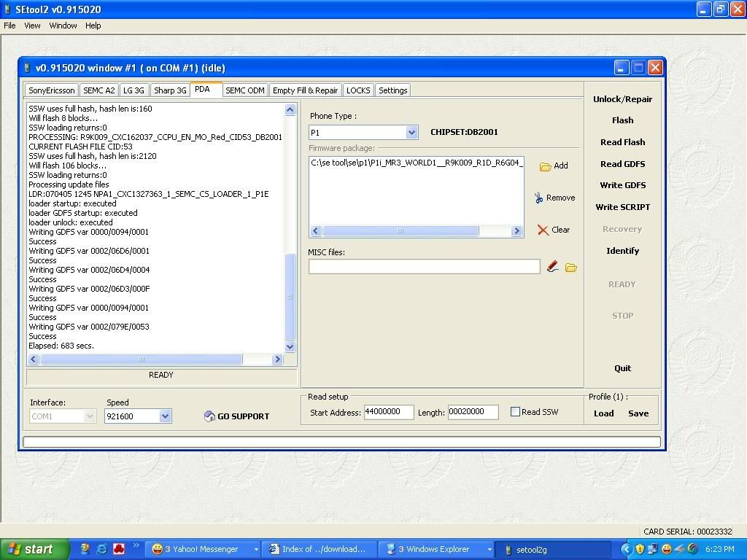The width and height of the screenshot is (747, 560).
Task: Click the Elapsed: 683 secs. log line
Action: click(61, 346)
